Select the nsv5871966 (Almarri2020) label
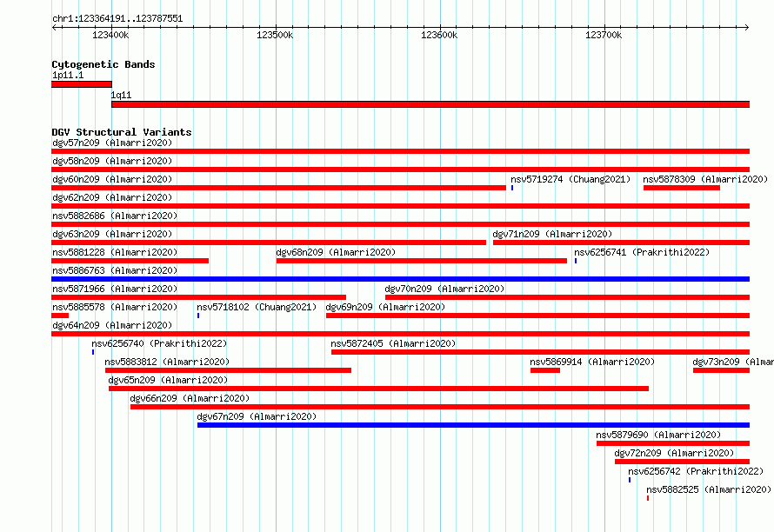Screen dimensions: 774x532 115,289
